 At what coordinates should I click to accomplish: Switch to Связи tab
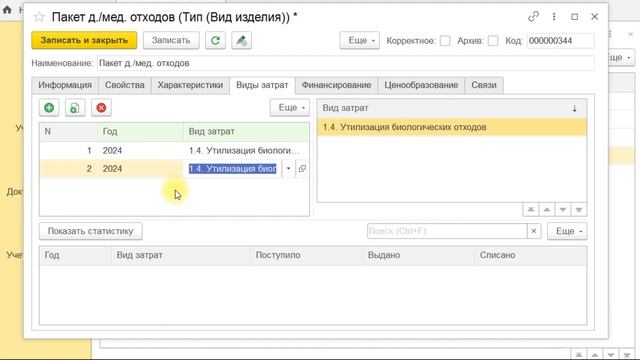[484, 85]
